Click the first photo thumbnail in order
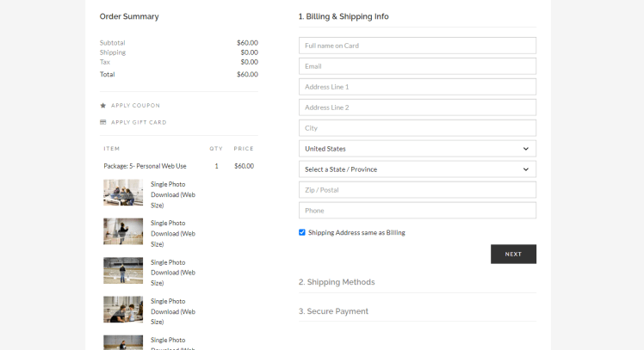This screenshot has height=350, width=644. (123, 193)
